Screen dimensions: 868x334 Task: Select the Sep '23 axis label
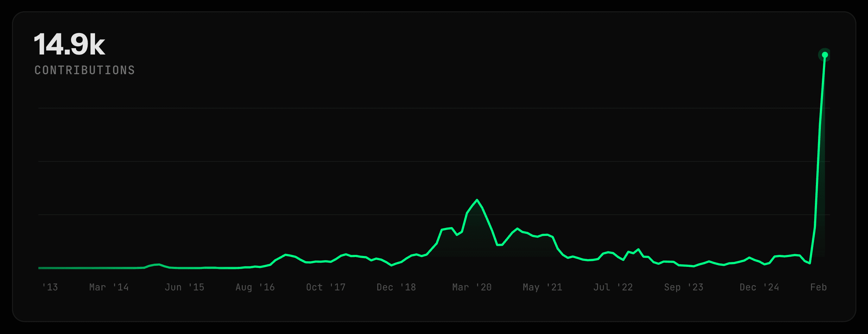point(684,287)
